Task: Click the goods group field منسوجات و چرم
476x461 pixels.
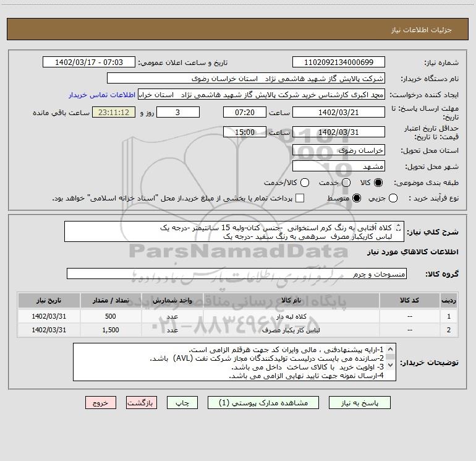Action: [237, 274]
